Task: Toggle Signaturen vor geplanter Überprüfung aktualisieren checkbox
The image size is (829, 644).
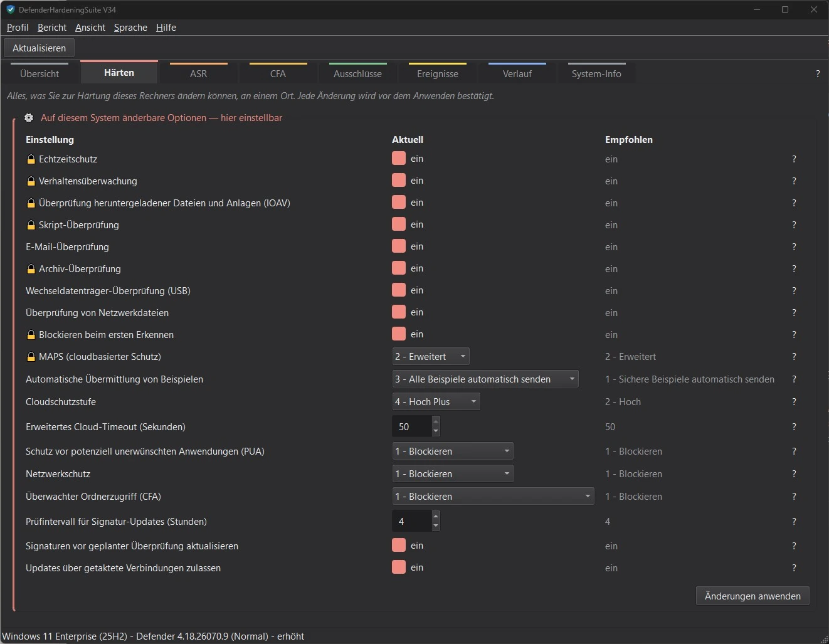Action: pyautogui.click(x=399, y=545)
